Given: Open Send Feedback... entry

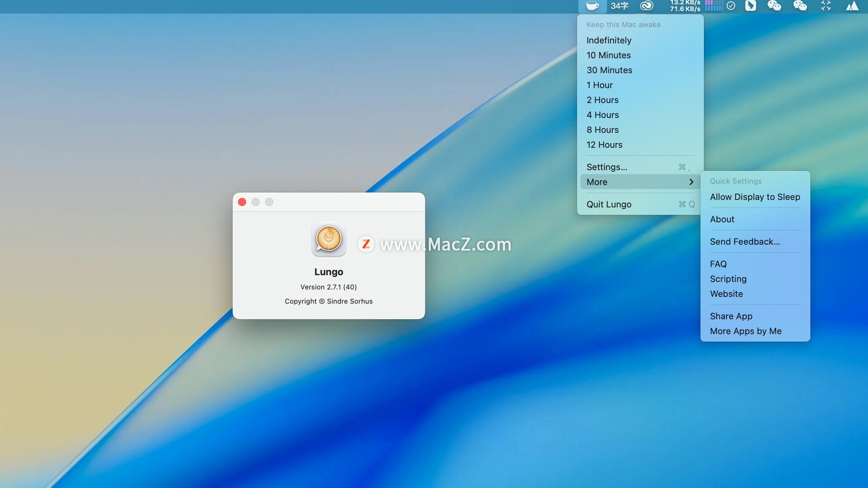Looking at the screenshot, I should pos(745,242).
